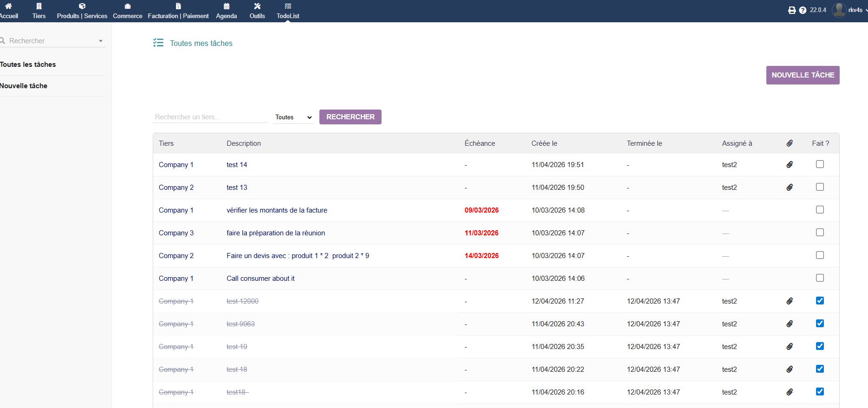Uncheck the done box for test 9963
Viewport: 868px width, 408px height.
pyautogui.click(x=820, y=324)
